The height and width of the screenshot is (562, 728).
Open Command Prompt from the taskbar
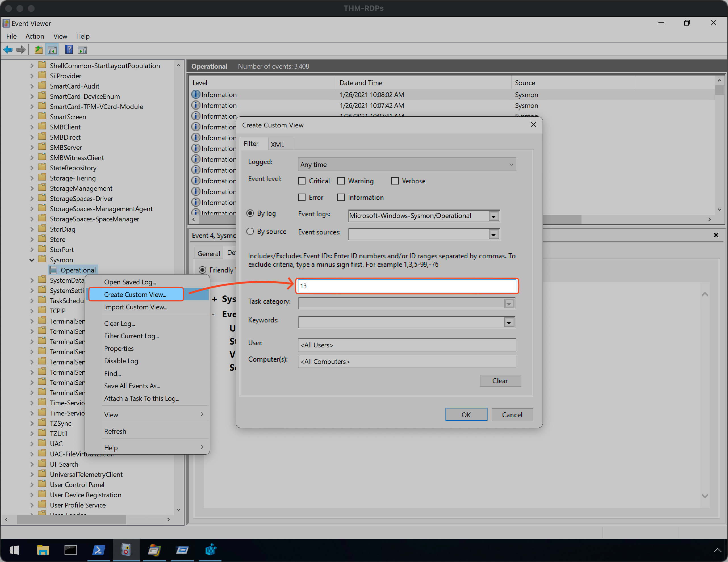(70, 550)
